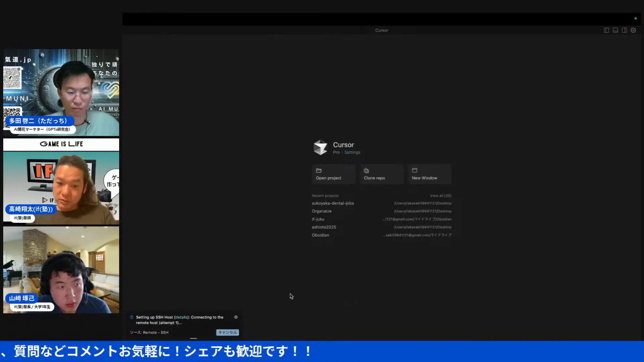Click the info icon in the SSH notification
This screenshot has height=362, width=644.
click(132, 317)
